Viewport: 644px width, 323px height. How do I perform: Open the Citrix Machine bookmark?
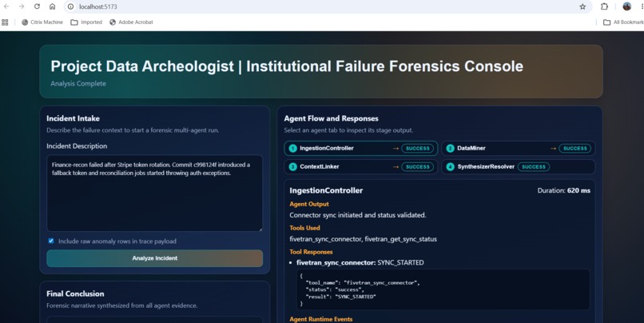(x=42, y=22)
